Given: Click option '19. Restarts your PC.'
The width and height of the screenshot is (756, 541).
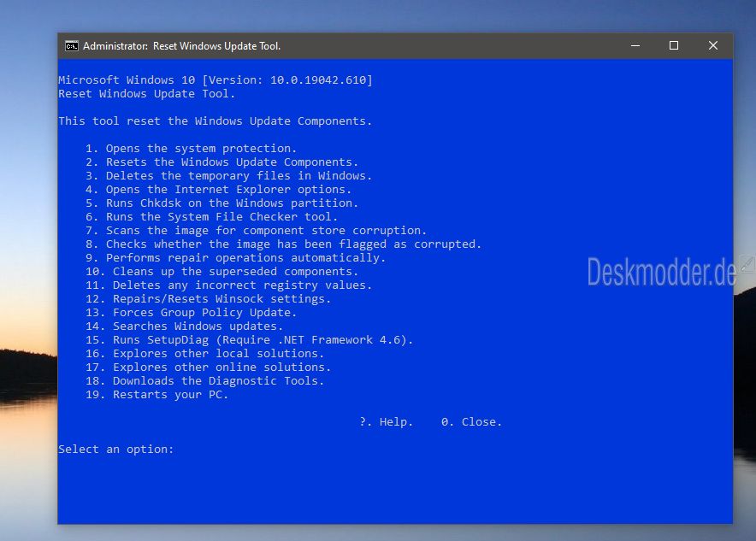Looking at the screenshot, I should [157, 395].
